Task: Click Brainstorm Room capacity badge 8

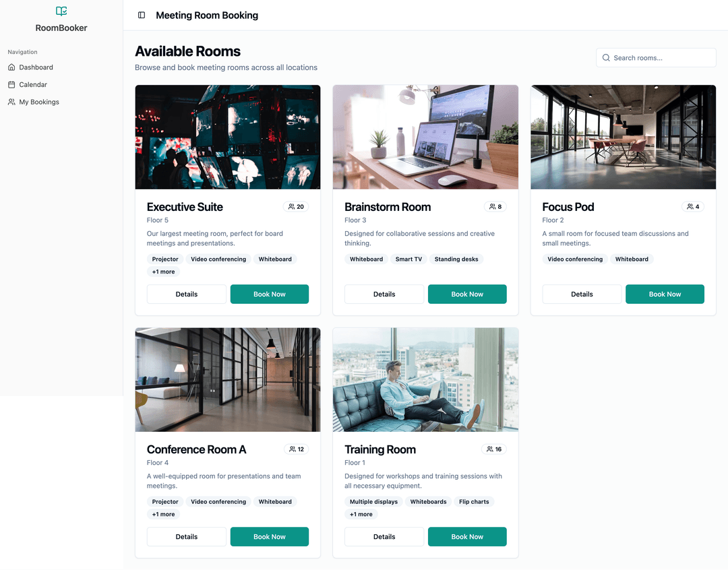Action: [x=495, y=207]
